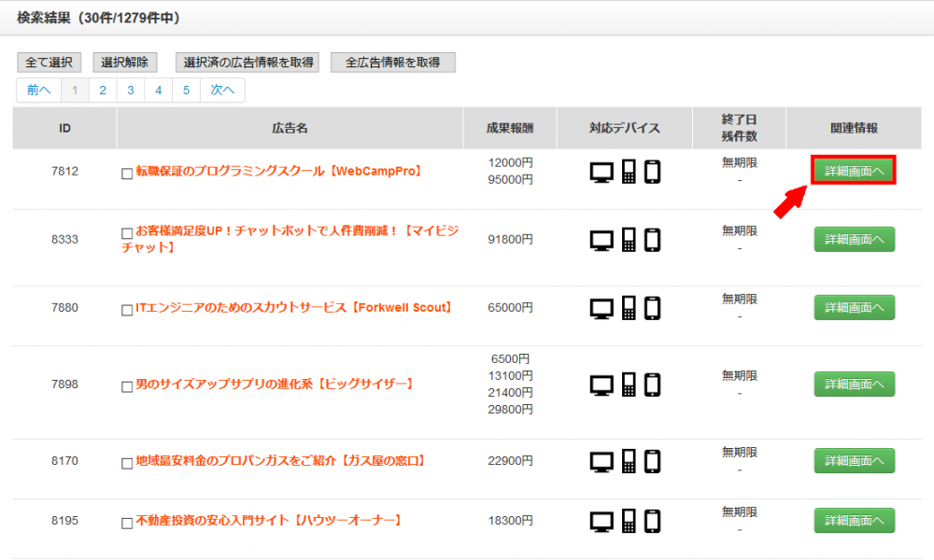Open the WebCampPro ad link
The image size is (934, 560).
pos(279,172)
